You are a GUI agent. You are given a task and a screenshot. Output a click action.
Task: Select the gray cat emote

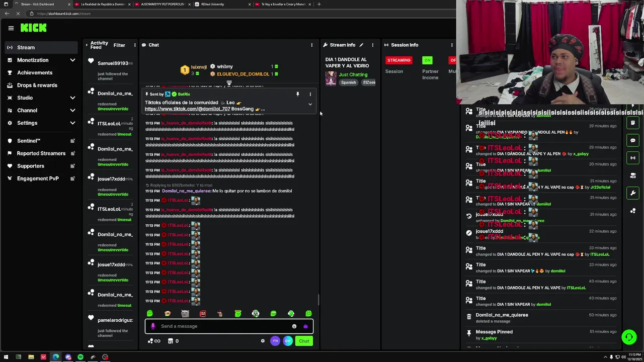click(x=185, y=314)
